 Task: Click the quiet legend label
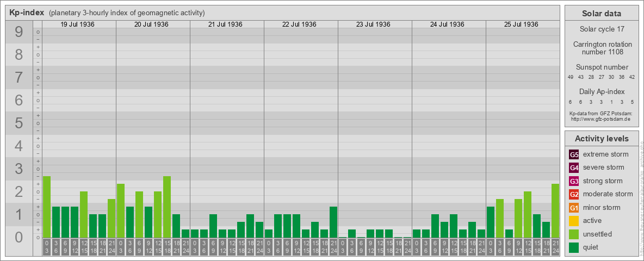[x=592, y=247]
